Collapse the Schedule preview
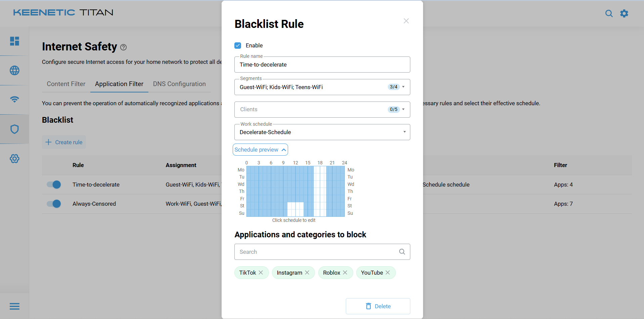The width and height of the screenshot is (644, 319). coord(260,150)
